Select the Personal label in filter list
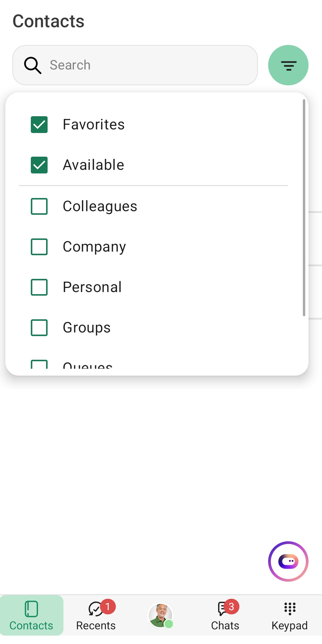Image resolution: width=322 pixels, height=644 pixels. [92, 287]
